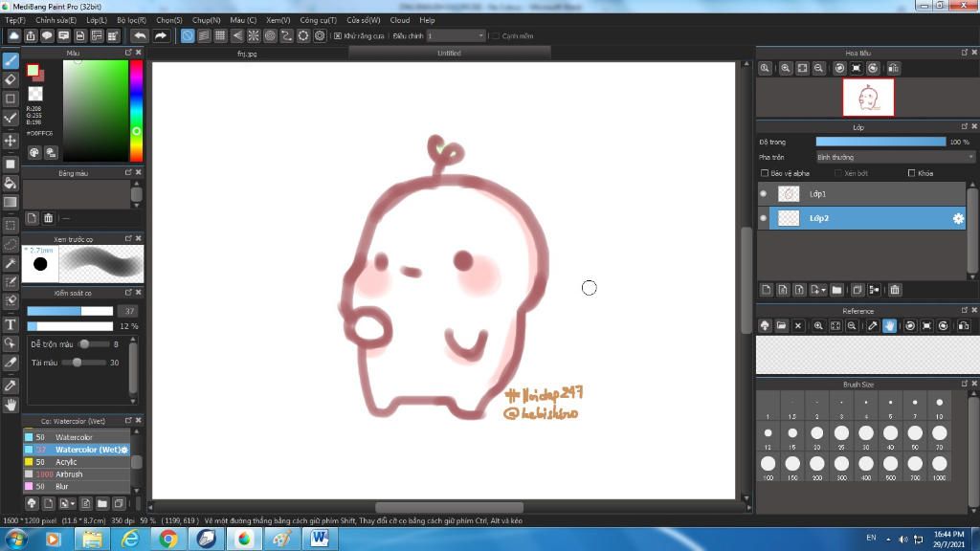Click the Độ trong opacity slider

pos(880,142)
